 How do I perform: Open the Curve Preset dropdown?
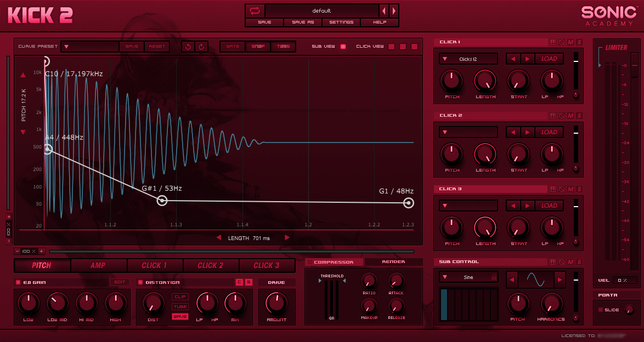pos(90,47)
